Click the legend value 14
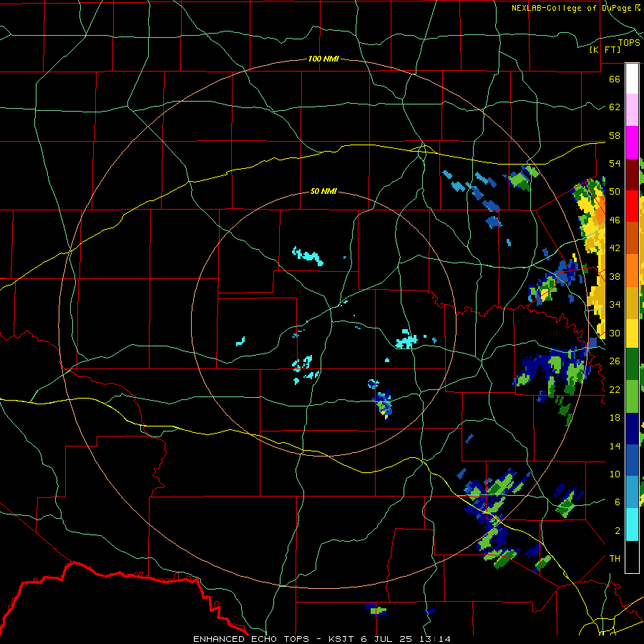The width and height of the screenshot is (644, 644). click(x=615, y=446)
